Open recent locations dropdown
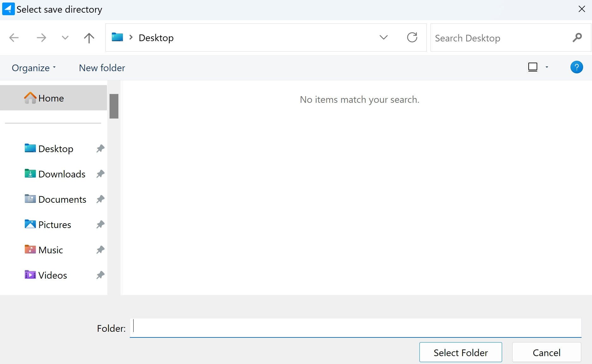The width and height of the screenshot is (592, 364). pos(65,38)
